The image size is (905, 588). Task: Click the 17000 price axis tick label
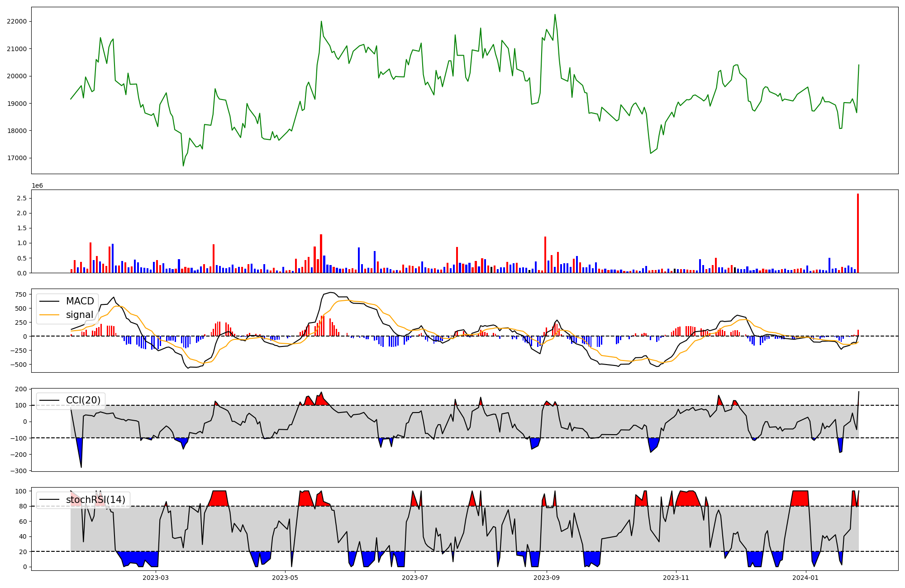[17, 158]
